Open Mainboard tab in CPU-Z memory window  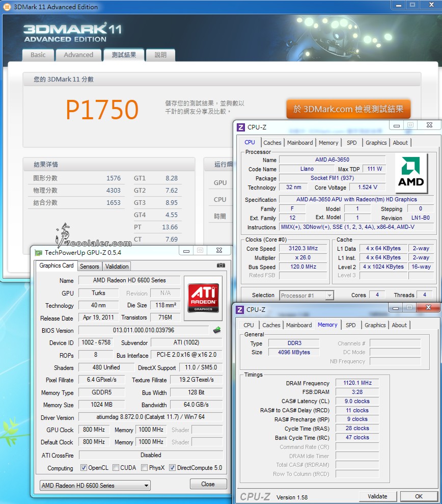(299, 325)
